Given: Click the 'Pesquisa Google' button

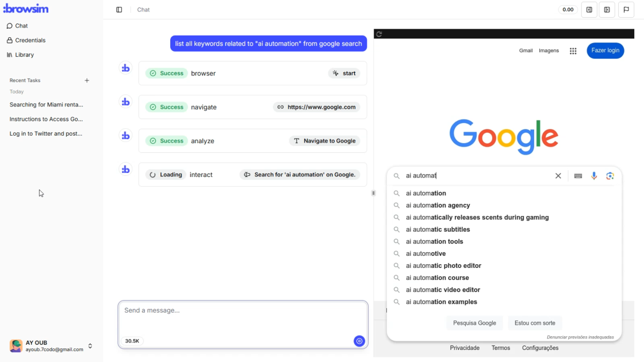Looking at the screenshot, I should pos(474,323).
